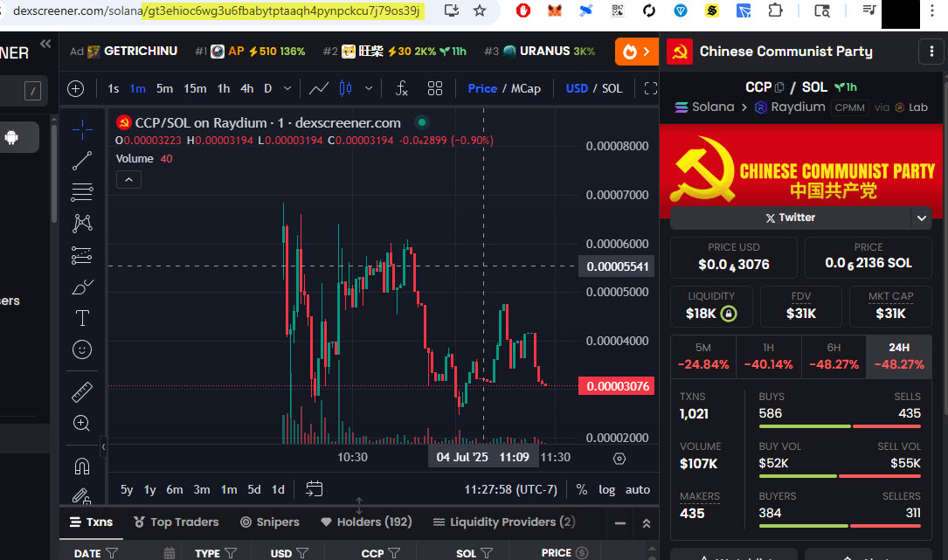The height and width of the screenshot is (560, 948).
Task: Select the ruler measure tool
Action: pyautogui.click(x=82, y=392)
